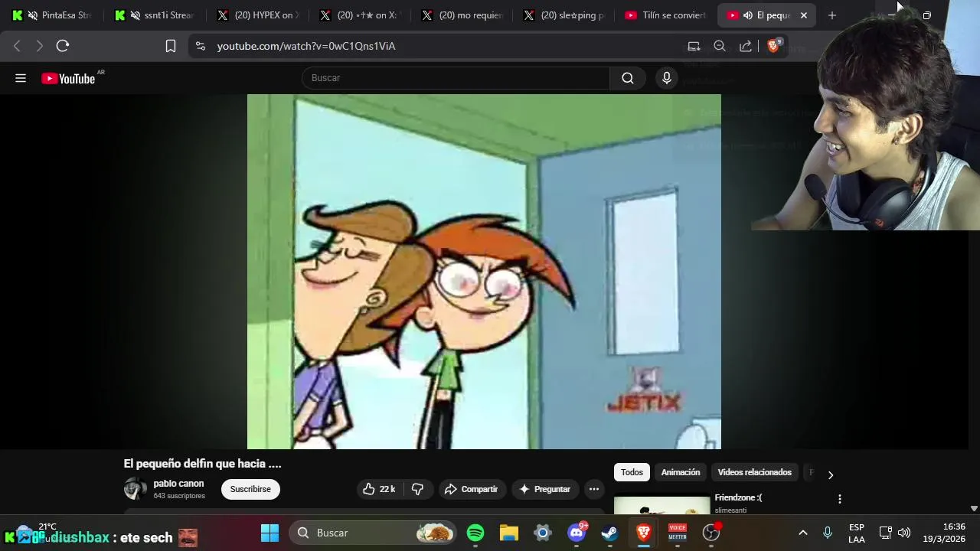Click the address bar URL
The height and width of the screenshot is (551, 980).
coord(306,46)
